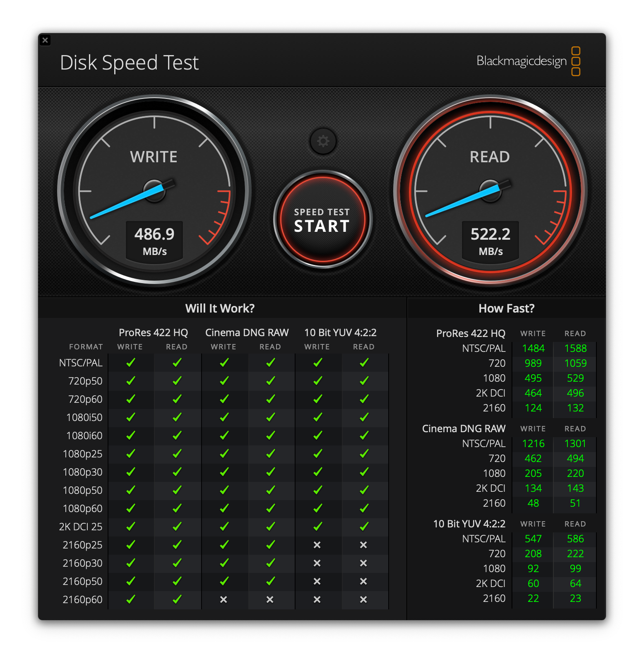Viewport: 644px width, 664px height.
Task: Click 10 Bit YUV 2160 read value 23
Action: (x=575, y=598)
